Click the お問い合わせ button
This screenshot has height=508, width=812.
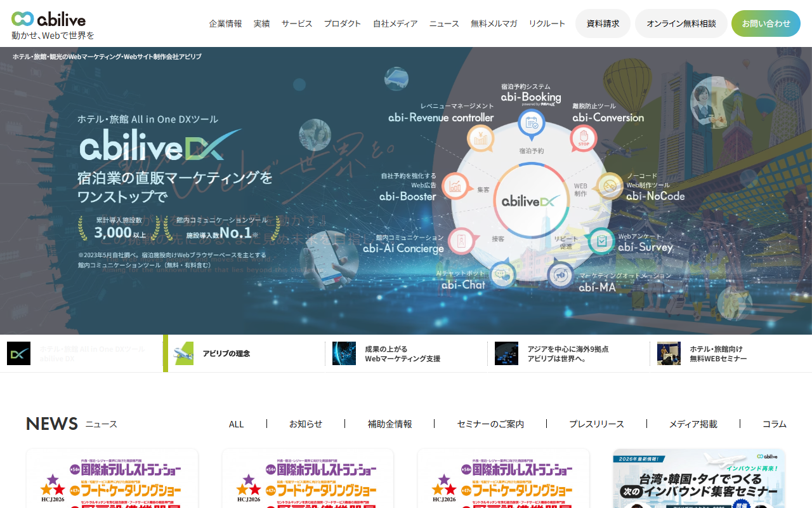[766, 23]
